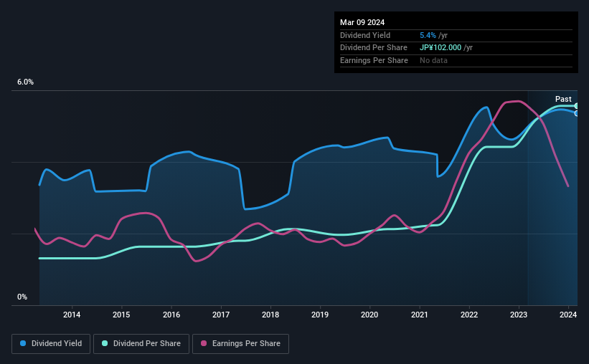The width and height of the screenshot is (589, 364).
Task: Click the 0% y-axis label
Action: [x=22, y=297]
